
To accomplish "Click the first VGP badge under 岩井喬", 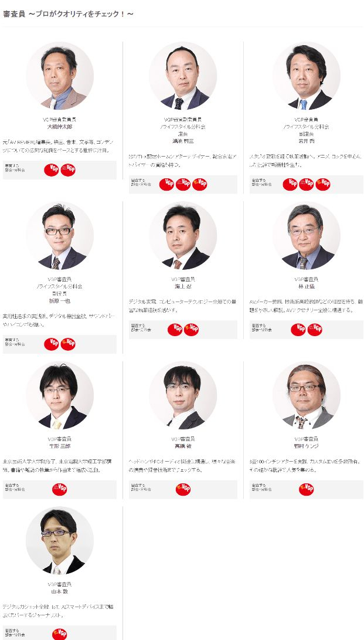I will click(290, 184).
